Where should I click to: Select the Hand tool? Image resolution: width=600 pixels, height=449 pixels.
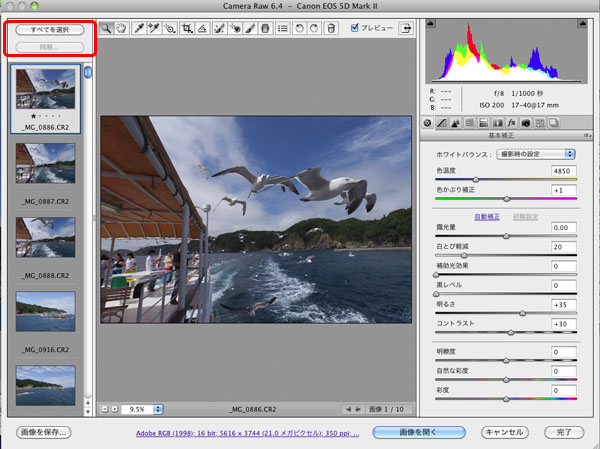122,29
